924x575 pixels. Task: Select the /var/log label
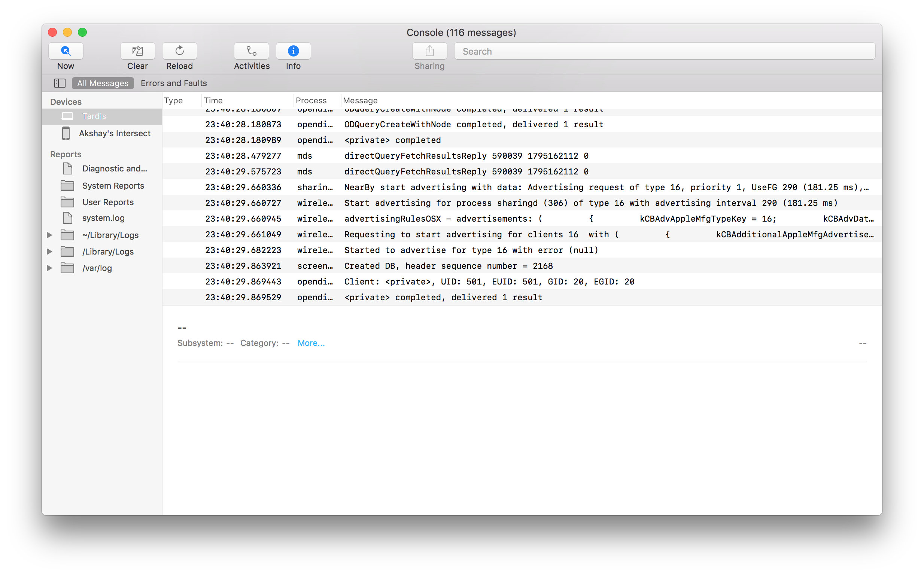pyautogui.click(x=97, y=268)
